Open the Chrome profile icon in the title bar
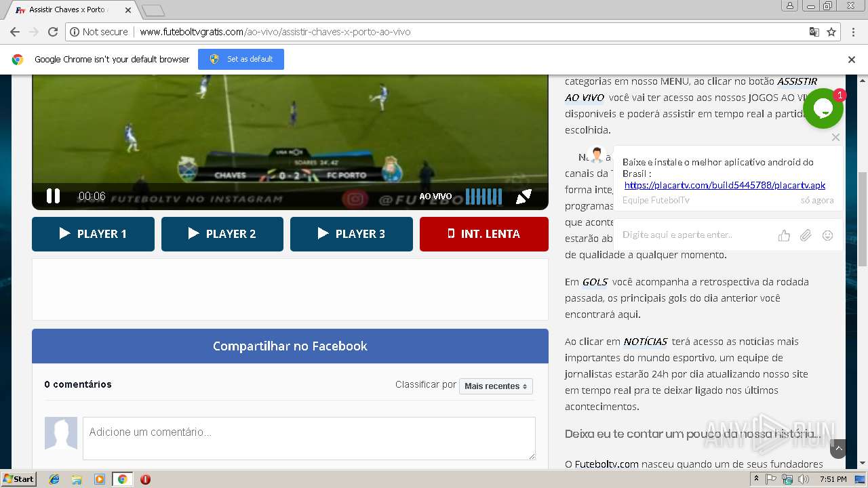The height and width of the screenshot is (488, 868). (x=789, y=5)
